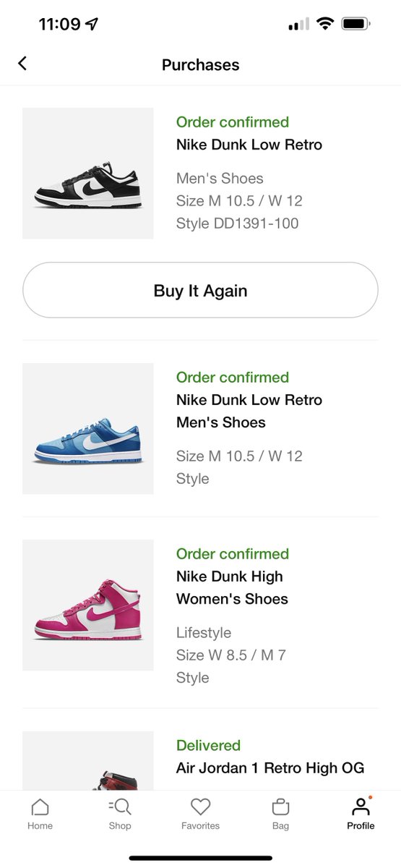The image size is (401, 868).
Task: Open the Shop search icon
Action: (120, 807)
